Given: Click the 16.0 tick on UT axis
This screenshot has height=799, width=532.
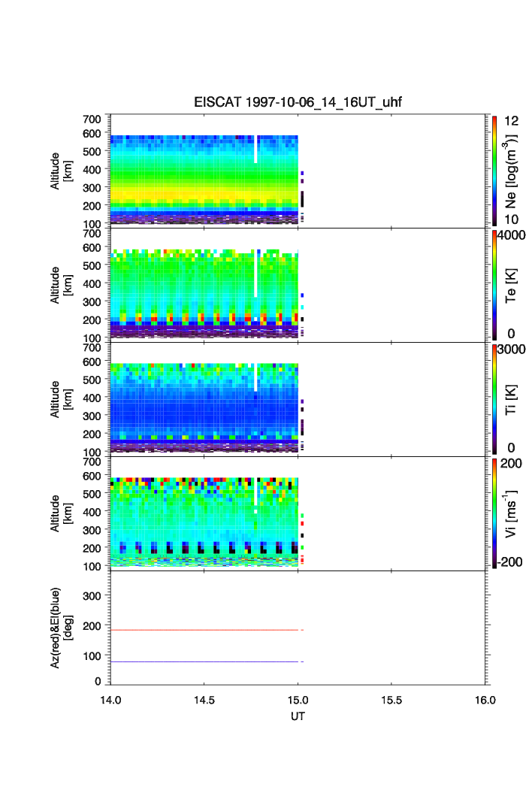Looking at the screenshot, I should point(485,700).
